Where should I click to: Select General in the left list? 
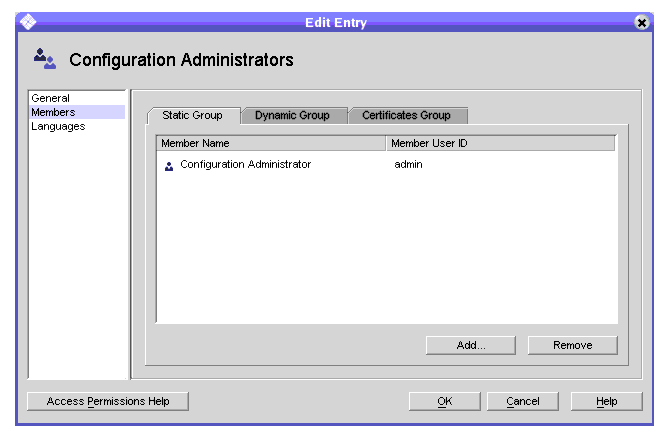(x=77, y=98)
